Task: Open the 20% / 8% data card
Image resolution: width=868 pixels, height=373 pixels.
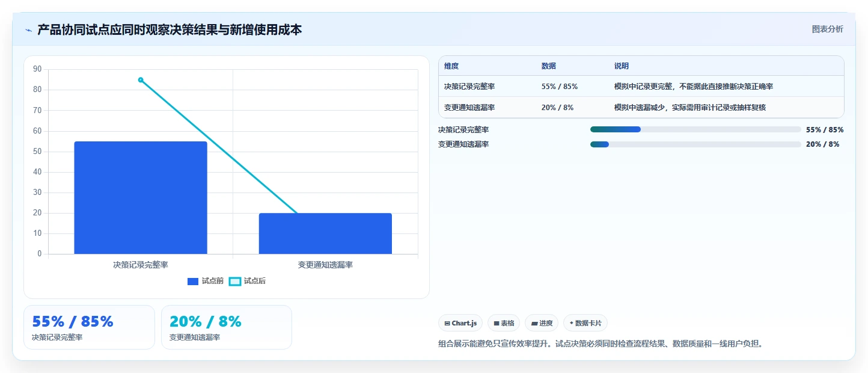Action: 227,327
